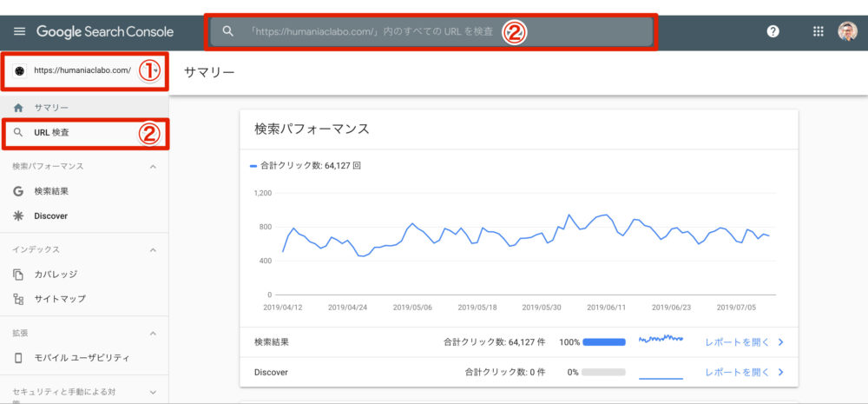868x404 pixels.
Task: Click the 2019/04/12 date label on chart
Action: tap(283, 307)
